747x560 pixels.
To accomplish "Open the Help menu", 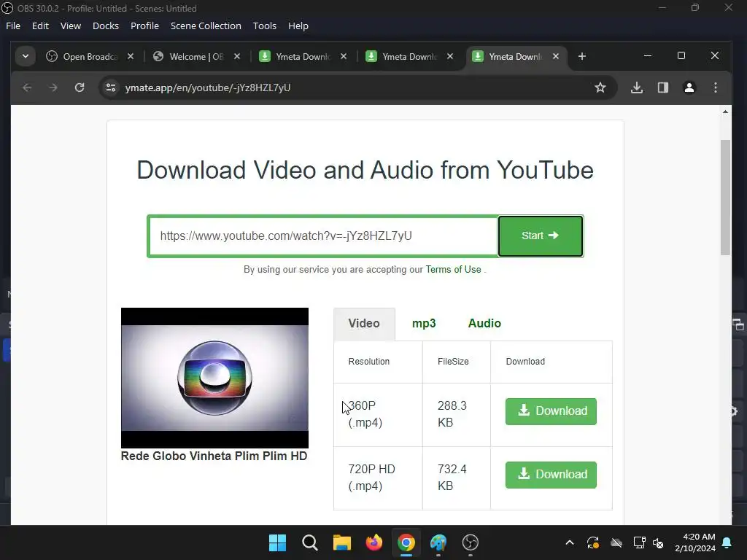I will pyautogui.click(x=298, y=26).
